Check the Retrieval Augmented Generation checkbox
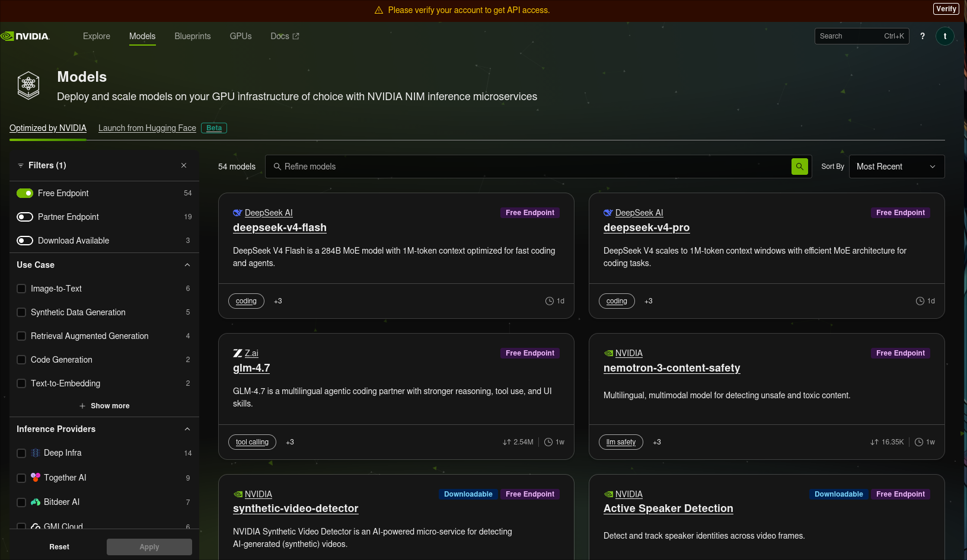Image resolution: width=967 pixels, height=560 pixels. tap(21, 336)
